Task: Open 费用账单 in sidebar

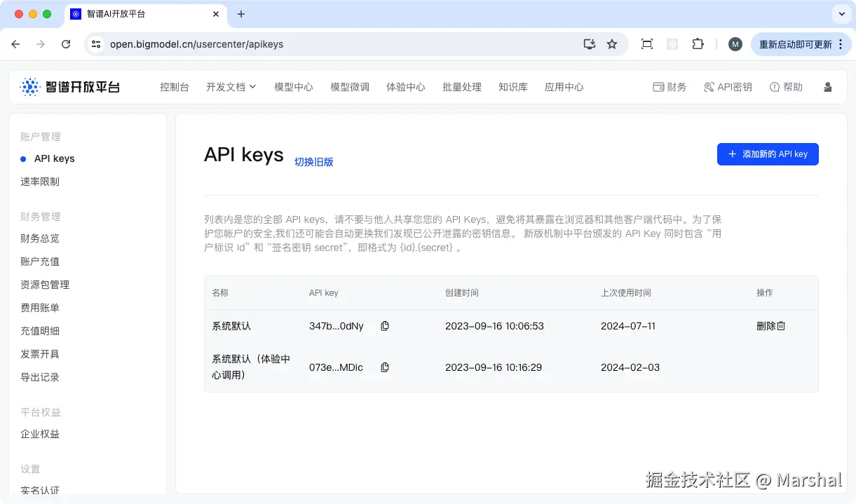Action: pyautogui.click(x=40, y=308)
